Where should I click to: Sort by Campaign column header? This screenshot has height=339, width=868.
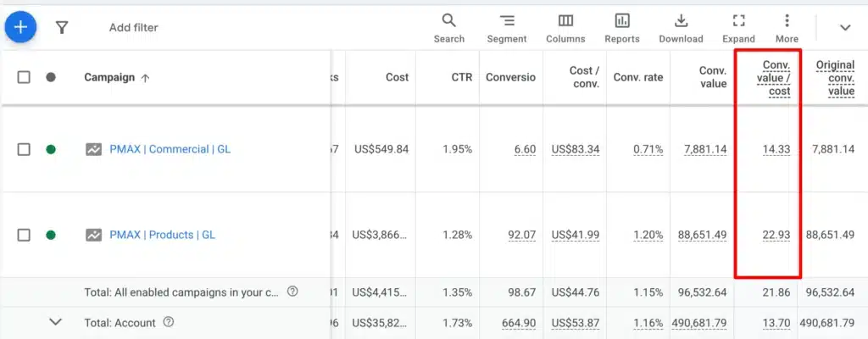(116, 78)
